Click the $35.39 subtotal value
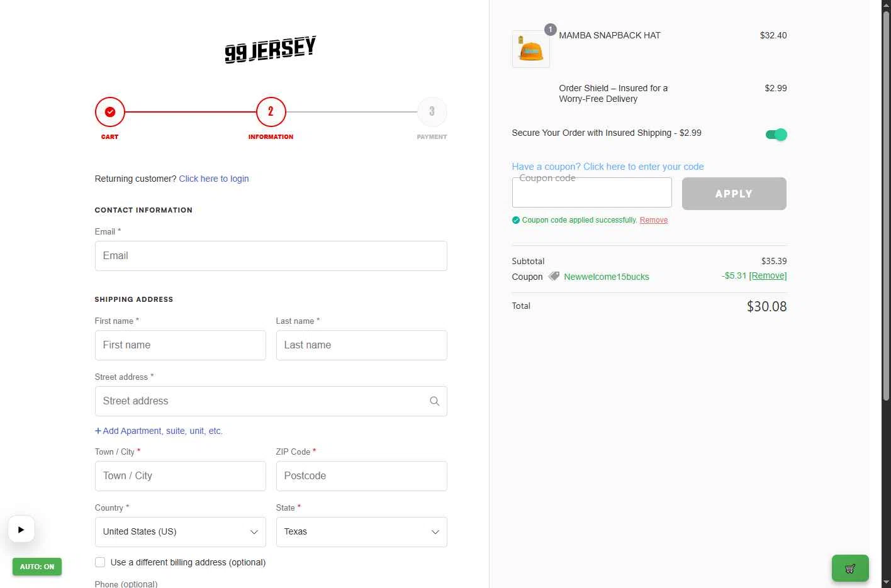 click(x=774, y=261)
